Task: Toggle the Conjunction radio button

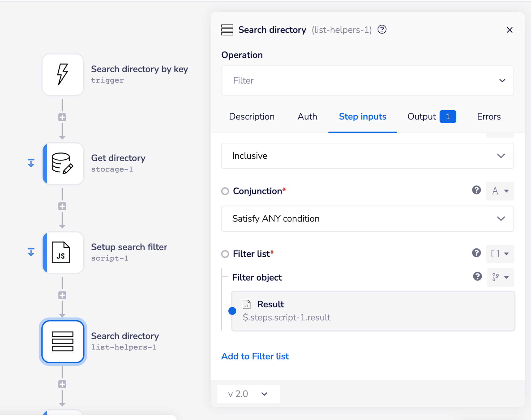Action: pyautogui.click(x=225, y=191)
